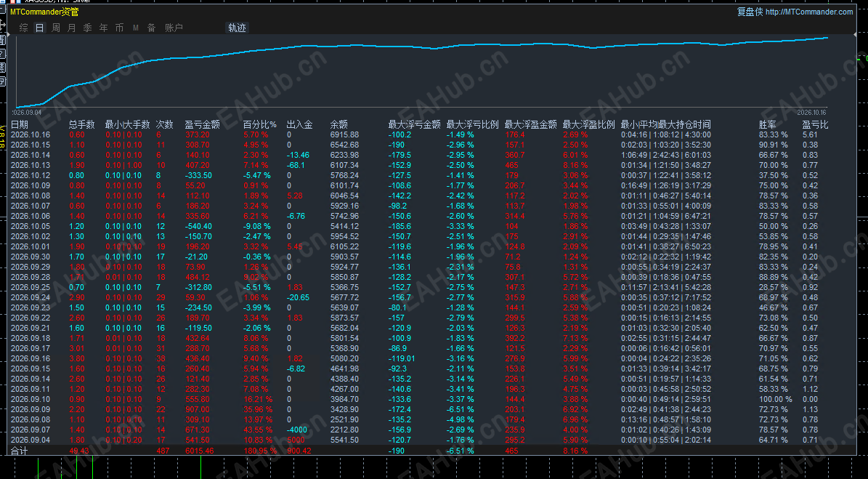The width and height of the screenshot is (868, 479).
Task: Click the 出入金 column header
Action: (x=299, y=124)
